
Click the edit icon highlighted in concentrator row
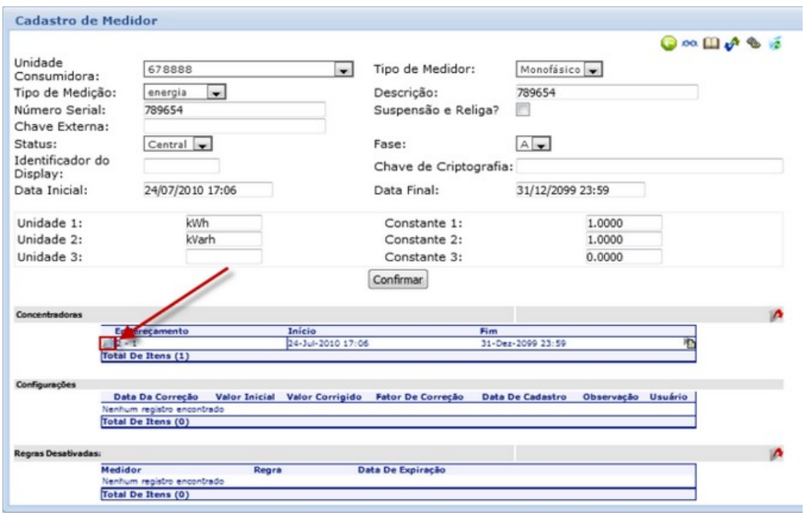point(107,344)
